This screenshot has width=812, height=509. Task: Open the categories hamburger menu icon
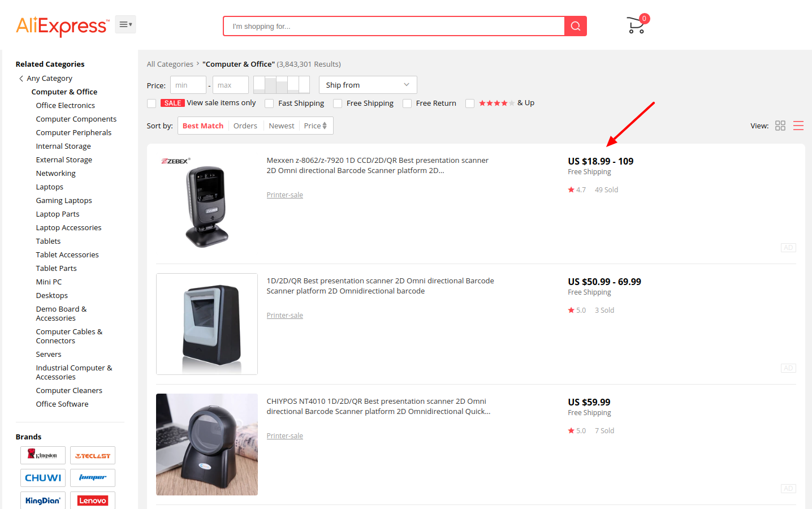pyautogui.click(x=126, y=24)
